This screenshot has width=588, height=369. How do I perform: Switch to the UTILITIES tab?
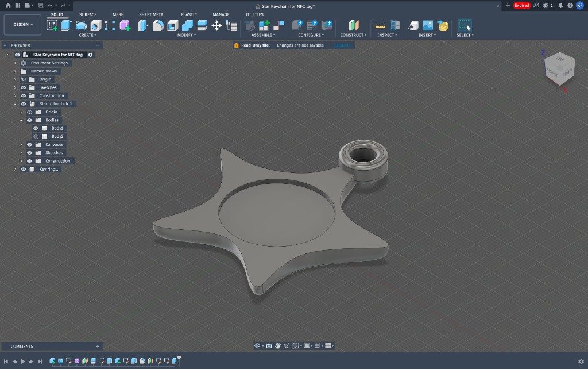(254, 14)
